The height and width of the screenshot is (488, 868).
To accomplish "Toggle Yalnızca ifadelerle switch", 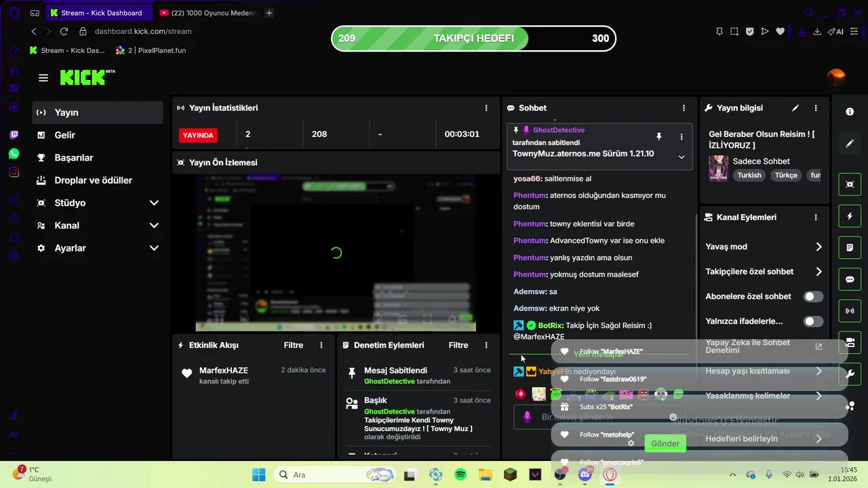I will click(x=813, y=321).
